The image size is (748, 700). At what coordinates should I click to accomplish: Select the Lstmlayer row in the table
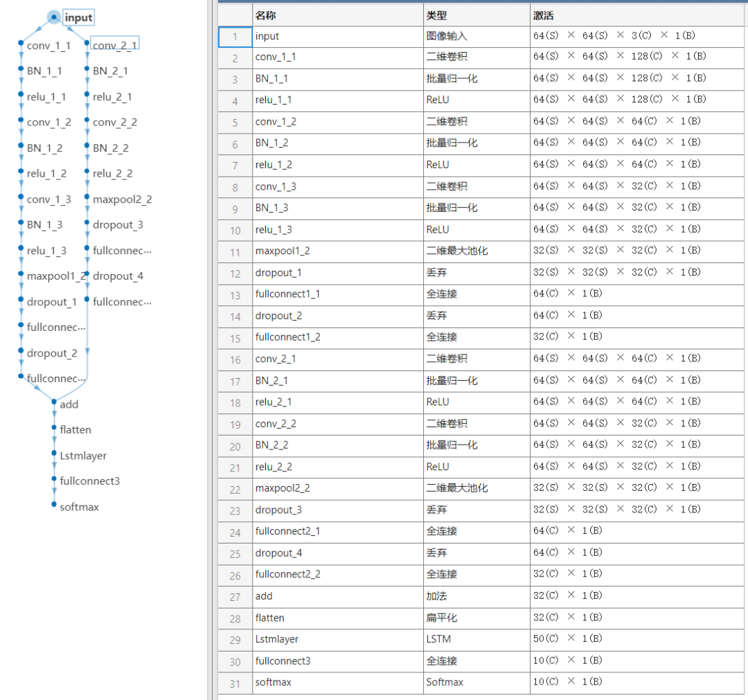pyautogui.click(x=481, y=640)
